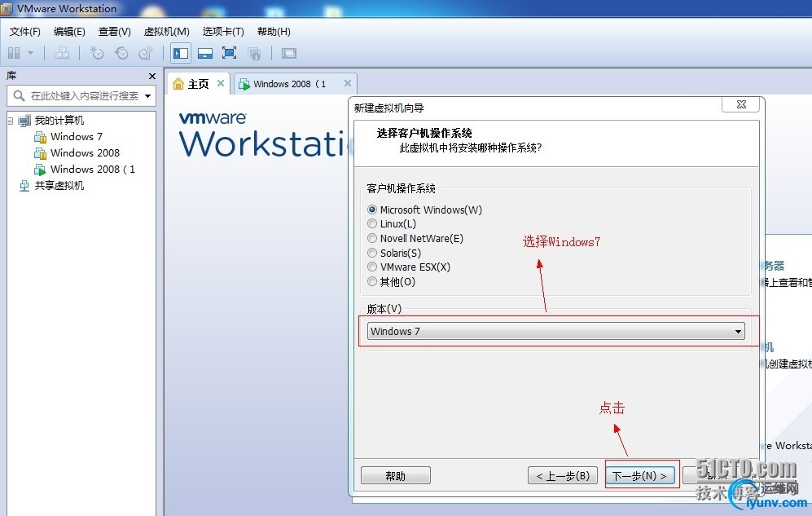Select the running Windows 2008 ( 1 VM in library
Image resolution: width=812 pixels, height=516 pixels.
[x=92, y=170]
